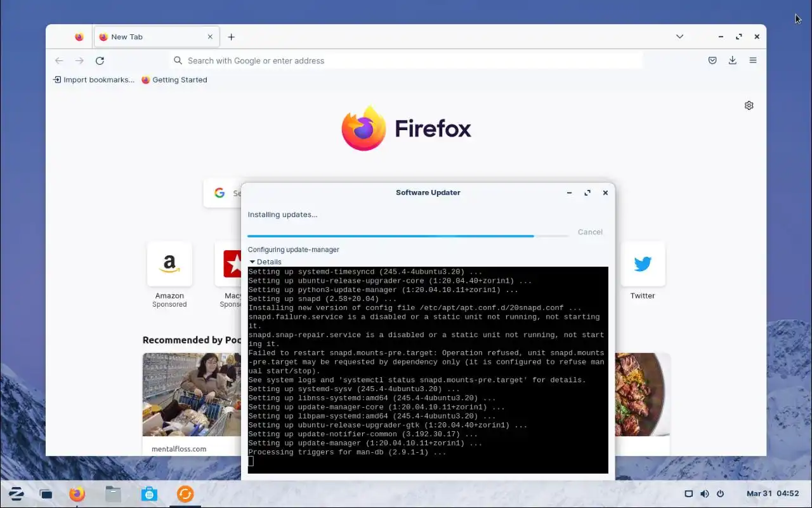The width and height of the screenshot is (812, 508).
Task: Click the screen icon in system tray
Action: [x=688, y=493]
